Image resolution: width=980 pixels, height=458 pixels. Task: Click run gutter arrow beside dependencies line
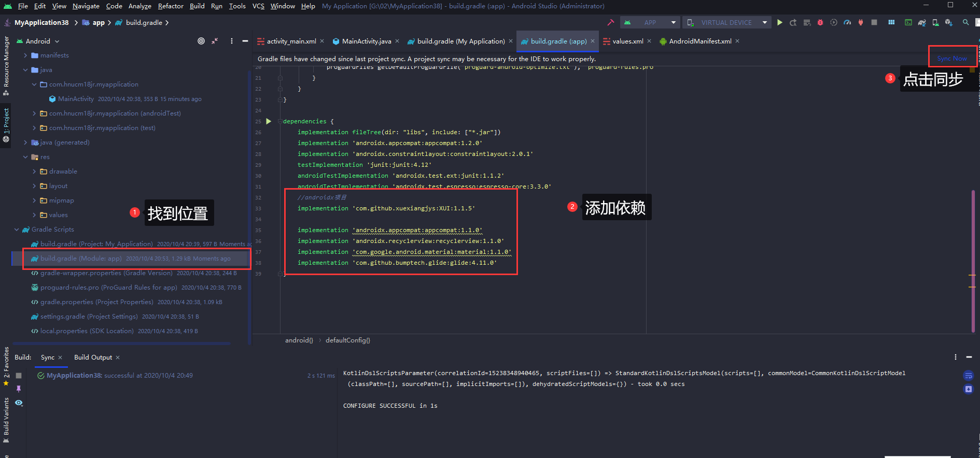pyautogui.click(x=269, y=121)
